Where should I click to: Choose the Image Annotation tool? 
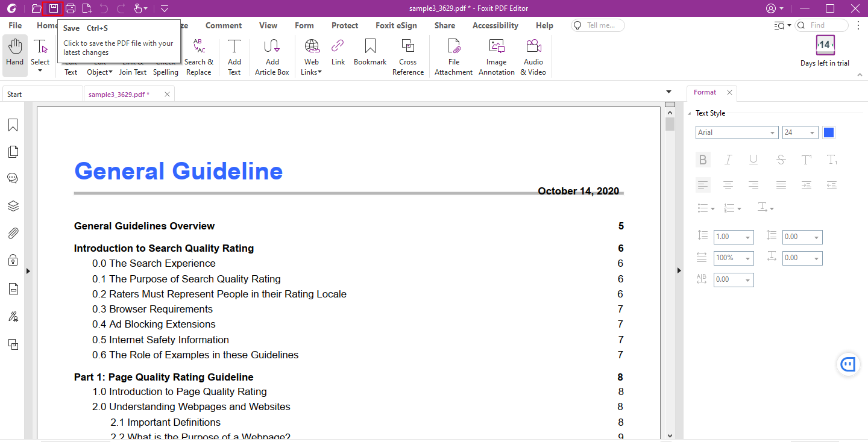[x=497, y=58]
